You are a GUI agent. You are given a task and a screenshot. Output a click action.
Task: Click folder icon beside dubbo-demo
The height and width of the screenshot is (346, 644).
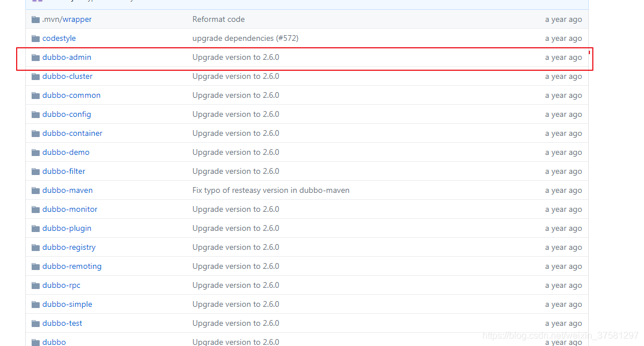tap(36, 152)
